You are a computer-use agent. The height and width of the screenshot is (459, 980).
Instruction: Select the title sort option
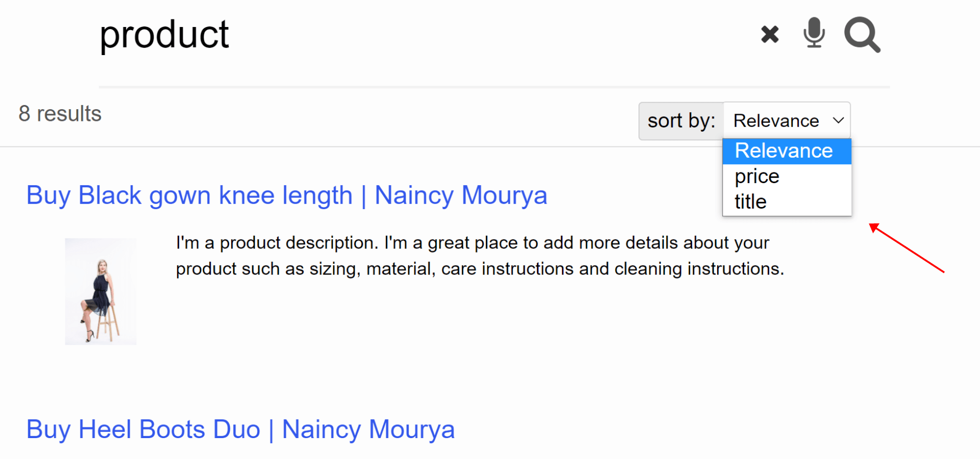787,202
